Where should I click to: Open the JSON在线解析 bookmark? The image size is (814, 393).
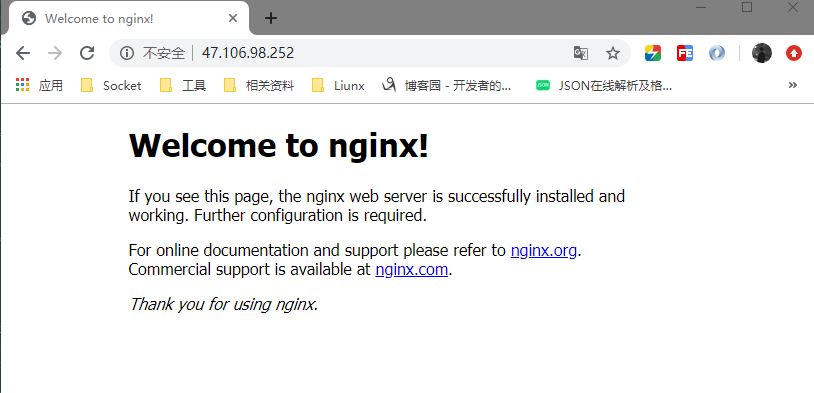604,85
